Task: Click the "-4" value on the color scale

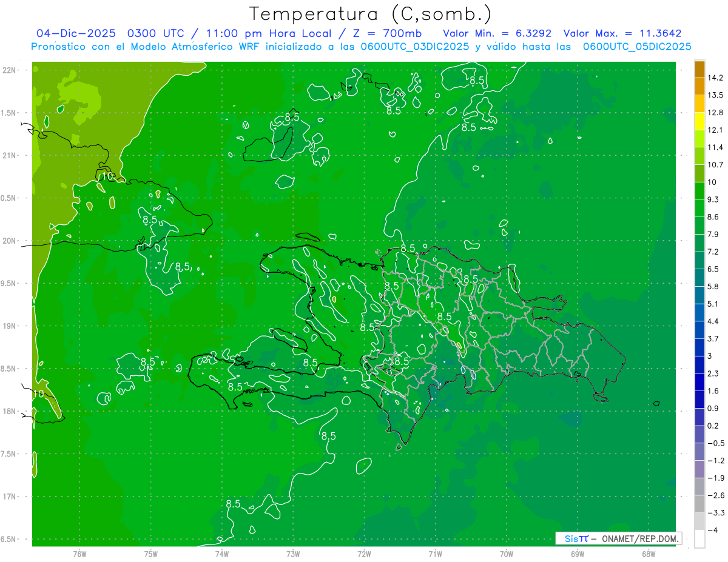Action: (712, 530)
